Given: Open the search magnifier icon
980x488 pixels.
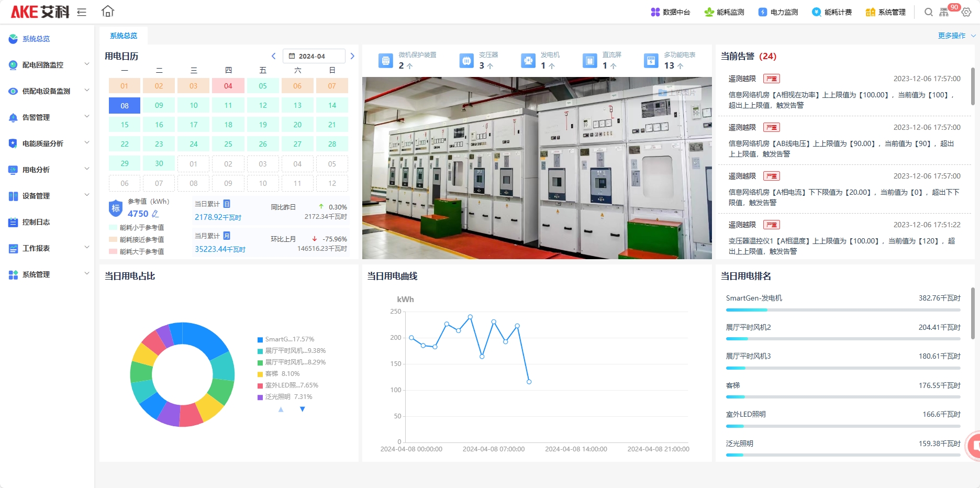Looking at the screenshot, I should coord(928,12).
